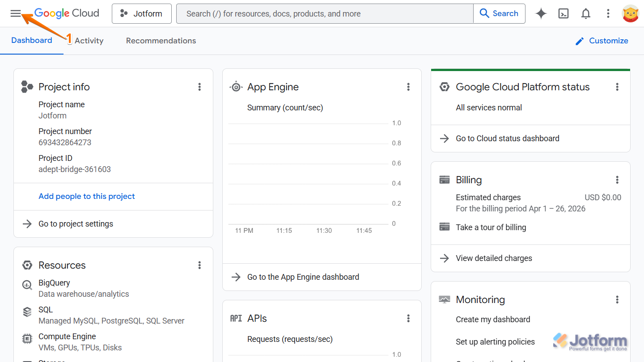Viewport: 644px width, 362px height.
Task: Select BigQuery under Resources
Action: 54,282
